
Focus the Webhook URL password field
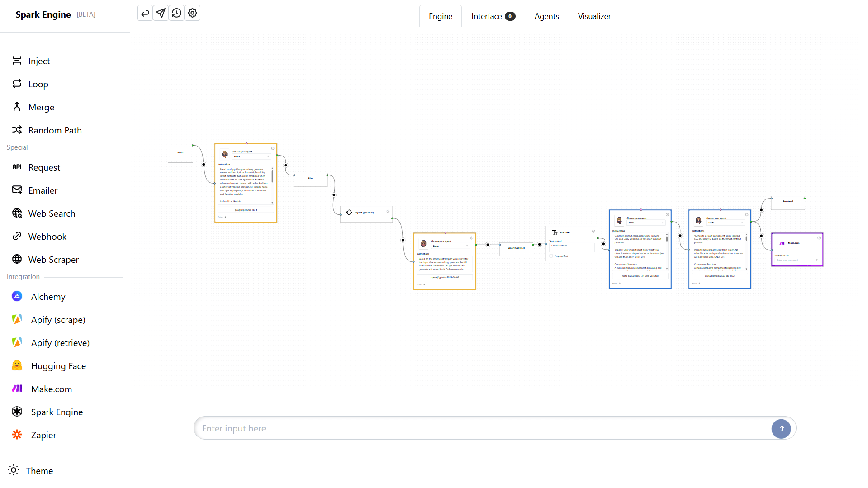pos(797,260)
